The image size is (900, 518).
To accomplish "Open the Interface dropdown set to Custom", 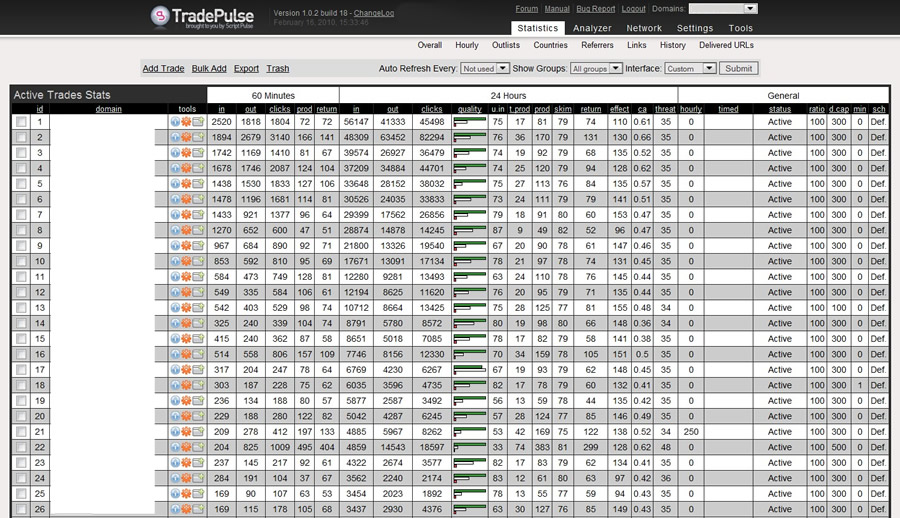I will 690,69.
